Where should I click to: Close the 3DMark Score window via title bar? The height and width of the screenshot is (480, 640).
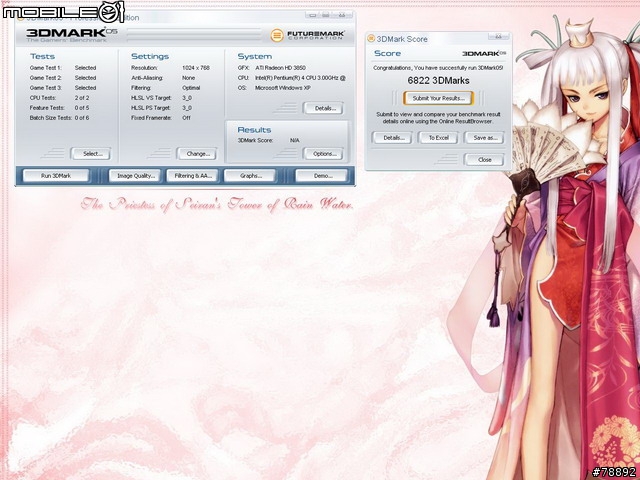coord(498,37)
